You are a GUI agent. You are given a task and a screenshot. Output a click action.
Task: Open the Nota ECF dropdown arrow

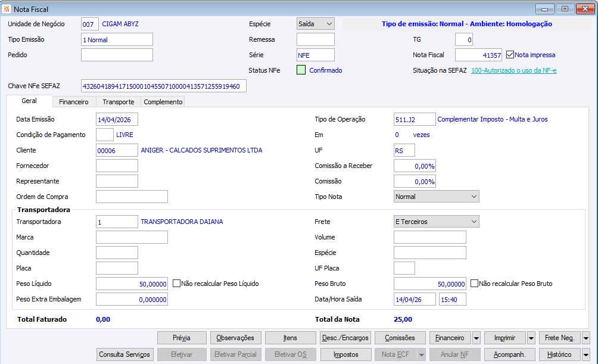tap(422, 354)
